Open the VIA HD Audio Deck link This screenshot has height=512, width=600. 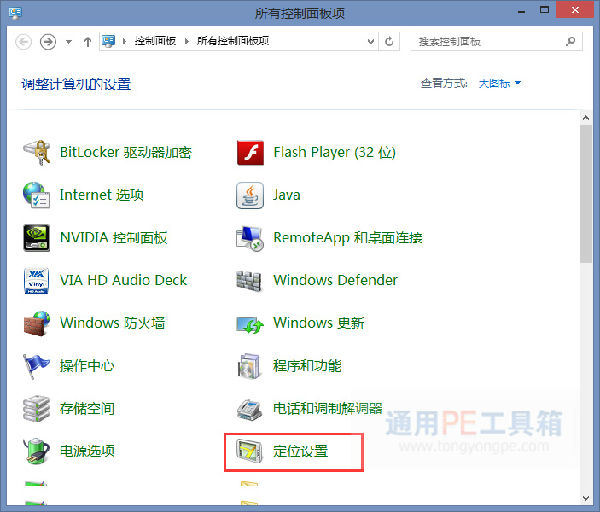(x=123, y=280)
